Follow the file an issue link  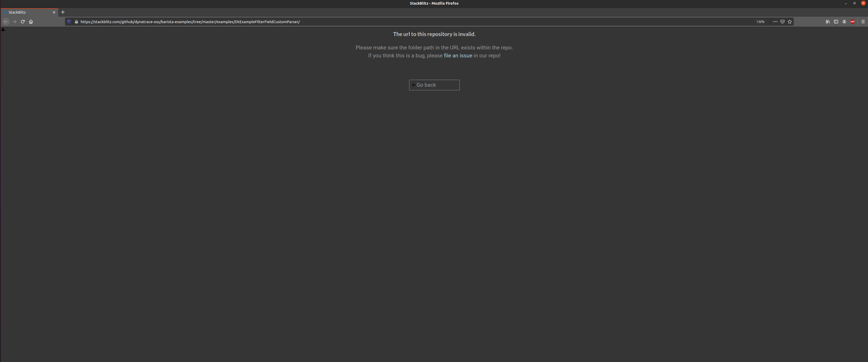[x=458, y=55]
